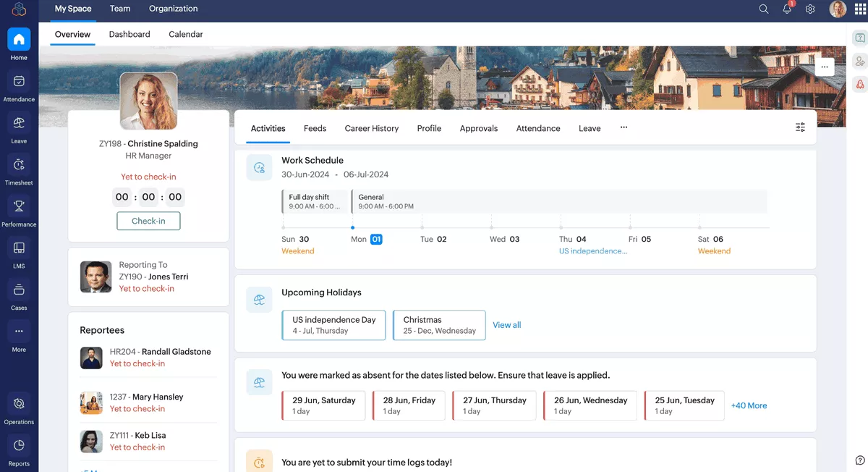Open the Cases module
This screenshot has width=868, height=472.
(18, 294)
